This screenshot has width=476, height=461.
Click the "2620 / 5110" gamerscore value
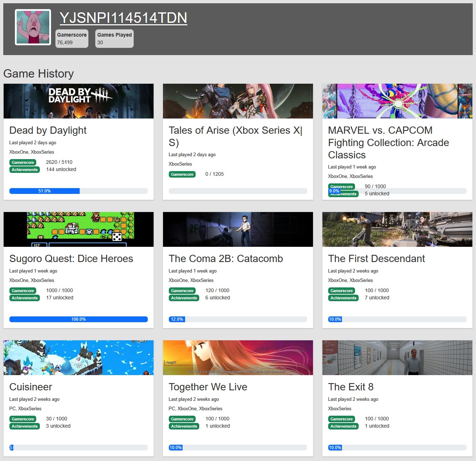click(59, 162)
